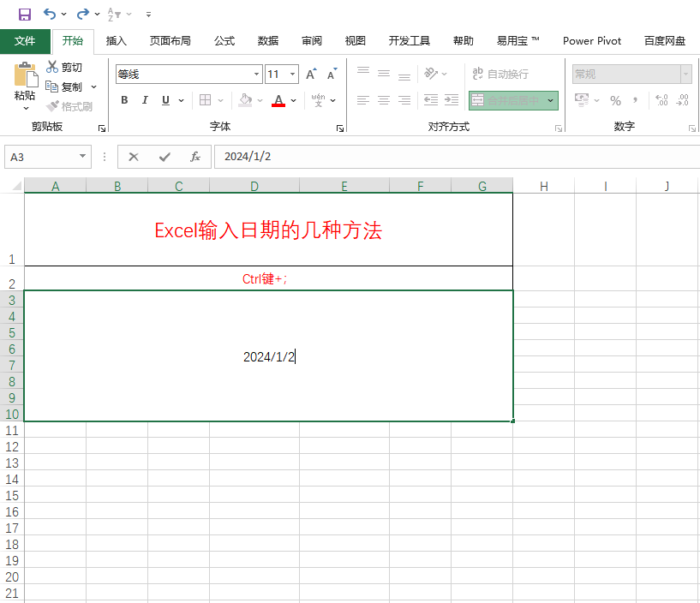Toggle underline formatting U

[165, 100]
